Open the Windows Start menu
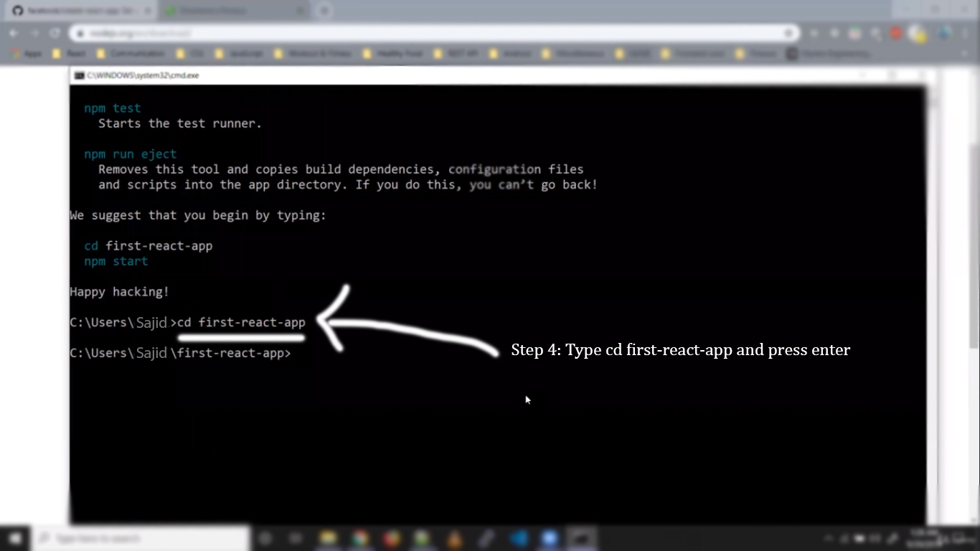The height and width of the screenshot is (551, 980). (x=15, y=538)
